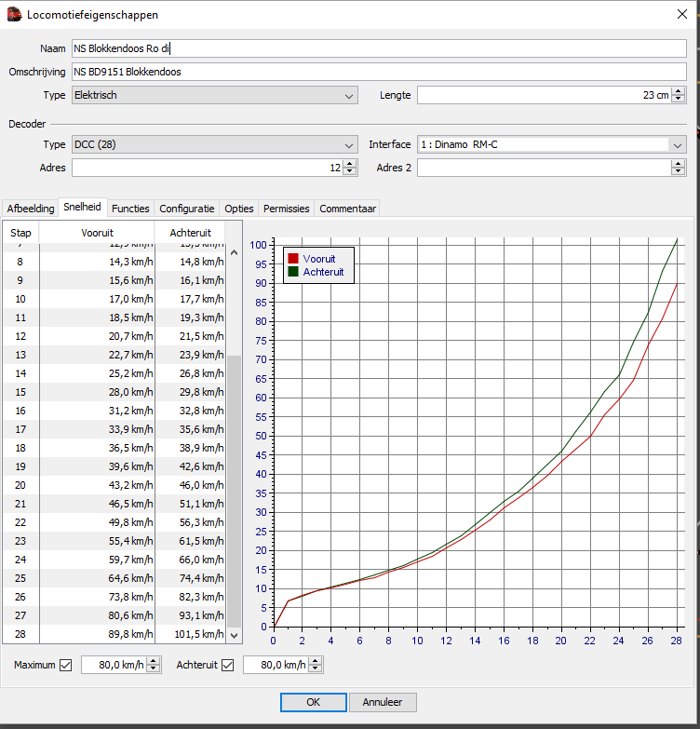Toggle the Maximum speed checkbox

coord(65,665)
